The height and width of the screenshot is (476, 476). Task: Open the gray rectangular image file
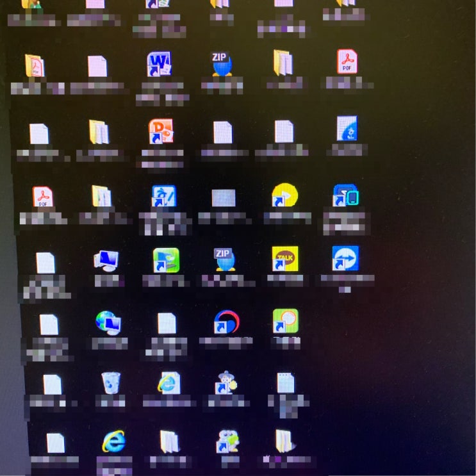[x=224, y=198]
